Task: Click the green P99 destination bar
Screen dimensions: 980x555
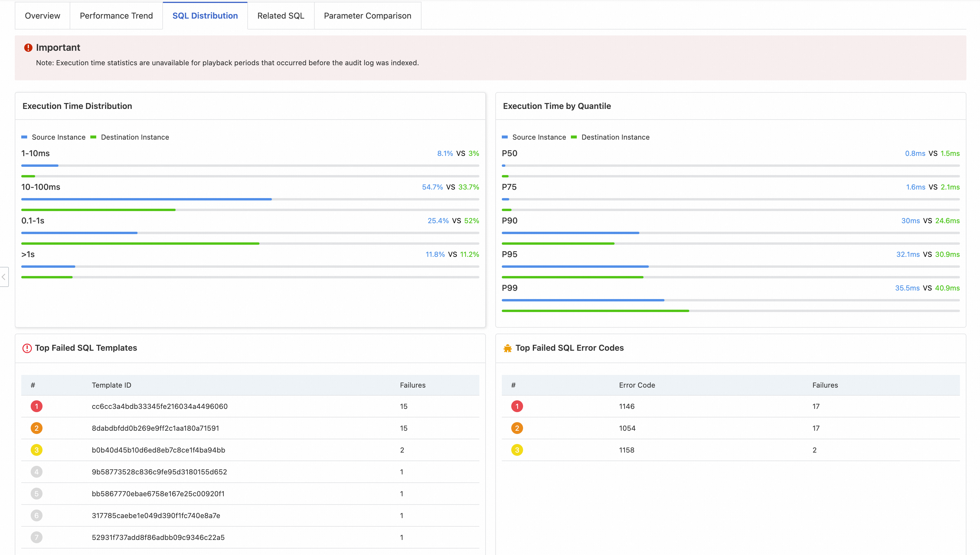Action: click(x=595, y=311)
